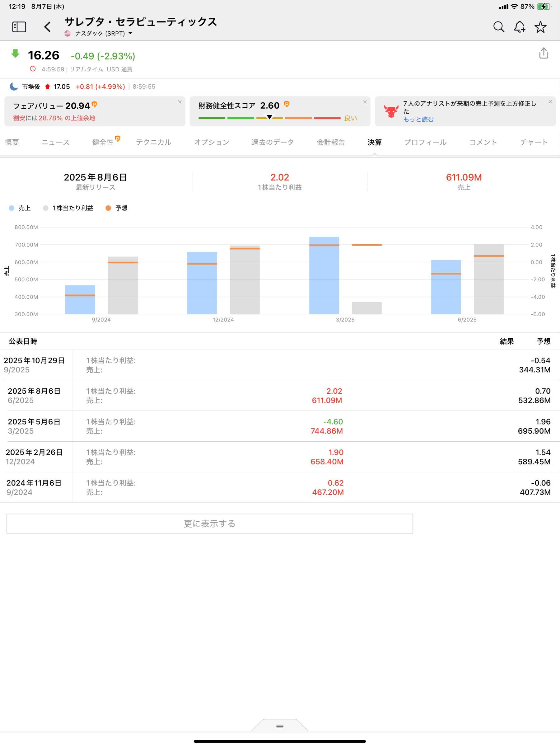This screenshot has height=747, width=560.
Task: Tap the share icon
Action: pyautogui.click(x=544, y=53)
